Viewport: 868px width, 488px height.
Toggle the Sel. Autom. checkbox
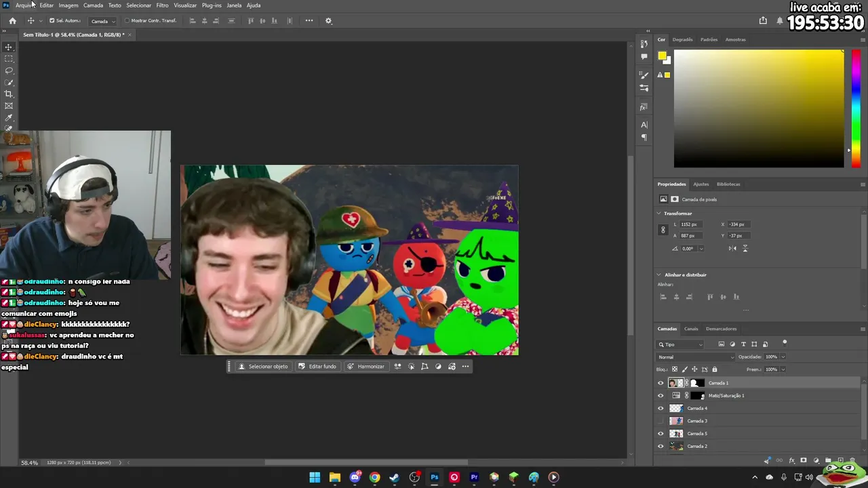pyautogui.click(x=52, y=20)
